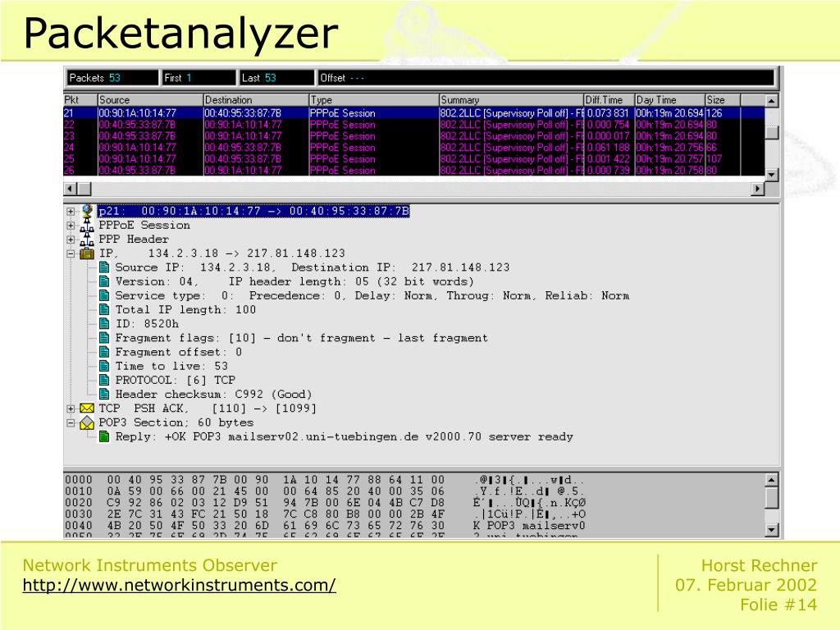The height and width of the screenshot is (630, 840).
Task: Click the packet list left scroll arrow
Action: 71,189
